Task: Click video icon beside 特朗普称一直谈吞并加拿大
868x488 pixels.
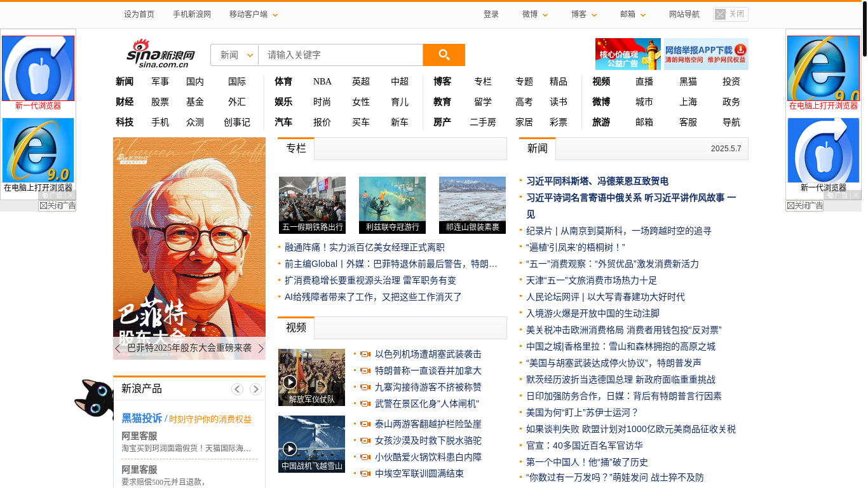Action: click(x=365, y=371)
